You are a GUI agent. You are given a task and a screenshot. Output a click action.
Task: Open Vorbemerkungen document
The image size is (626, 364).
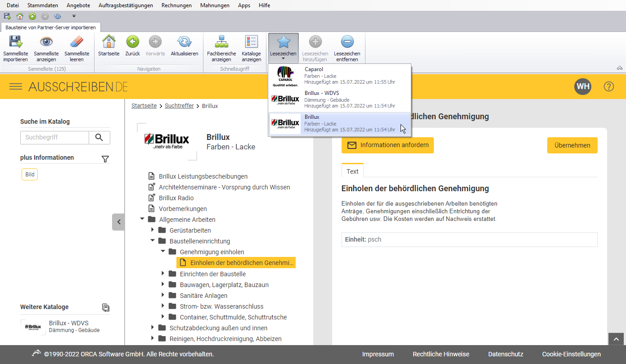click(183, 209)
